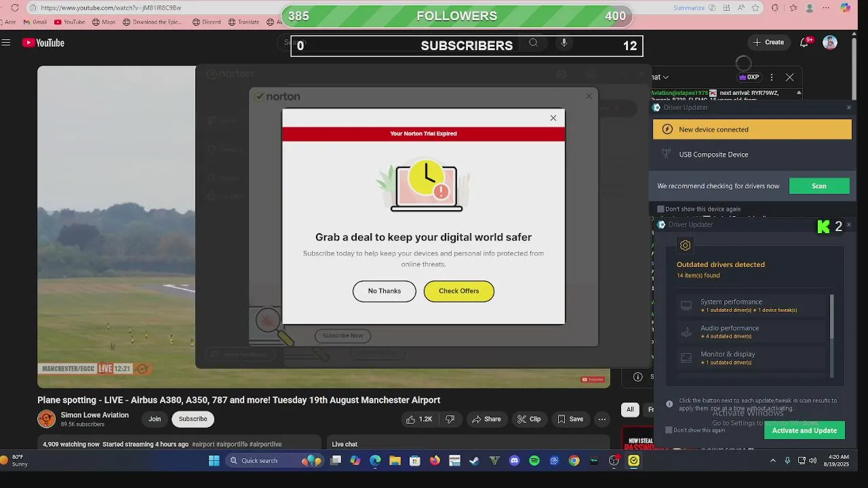Open YouTube notifications bell
Screen dimensions: 868x488
point(804,42)
